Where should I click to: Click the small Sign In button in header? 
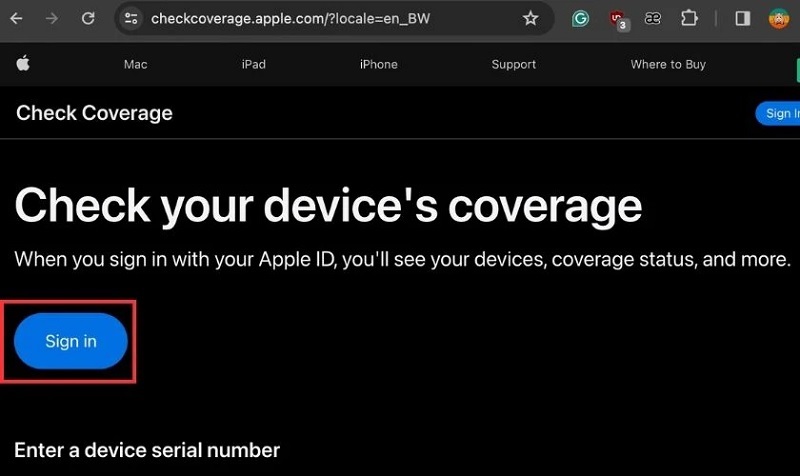pyautogui.click(x=779, y=113)
